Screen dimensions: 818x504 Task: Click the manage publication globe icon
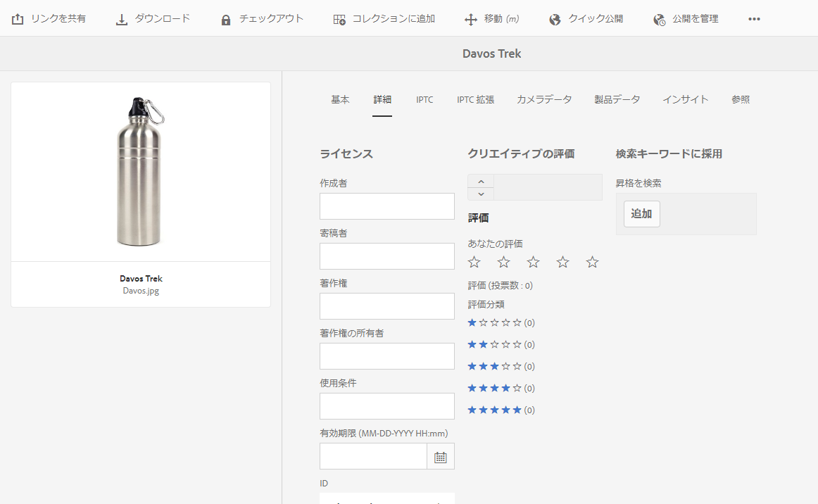pos(659,20)
